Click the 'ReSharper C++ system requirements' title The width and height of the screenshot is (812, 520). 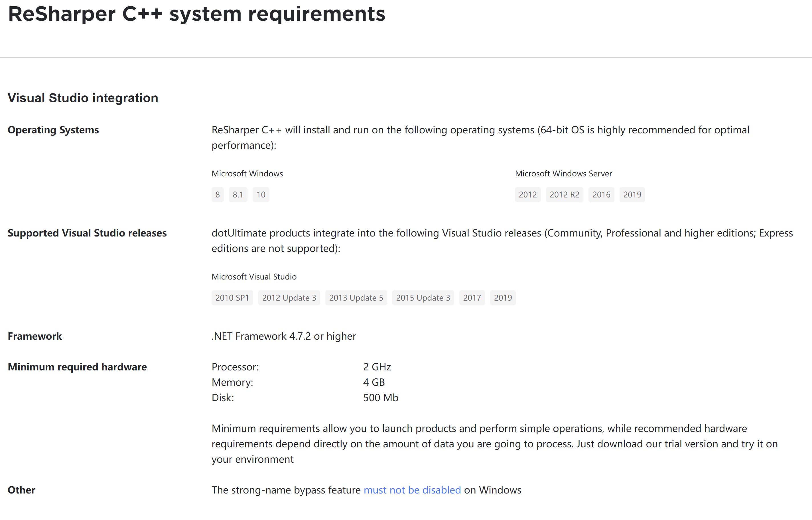tap(196, 14)
